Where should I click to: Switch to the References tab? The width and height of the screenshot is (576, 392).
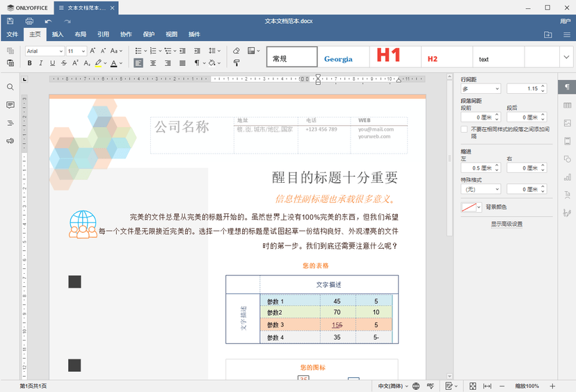[103, 35]
